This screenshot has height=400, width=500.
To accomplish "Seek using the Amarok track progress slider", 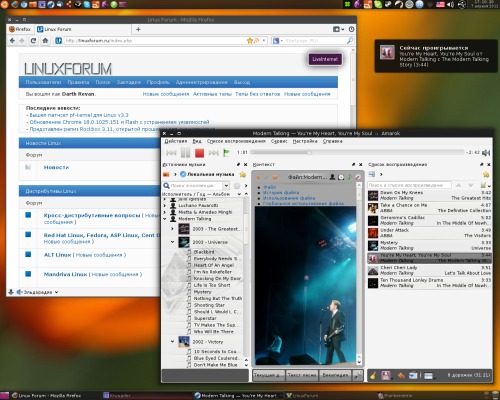I will tap(357, 153).
